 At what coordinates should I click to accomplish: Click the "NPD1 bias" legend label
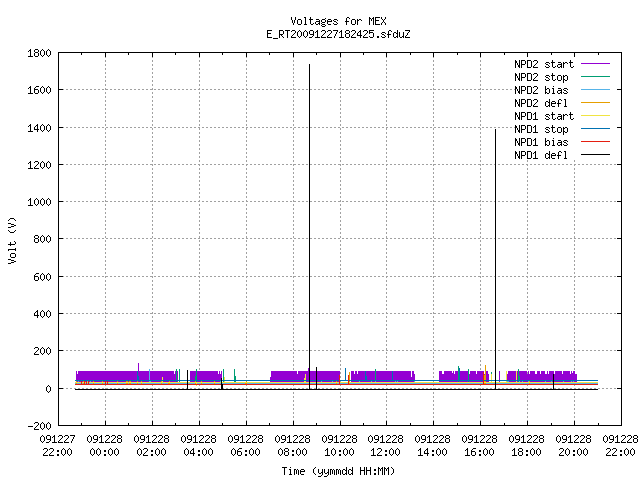click(541, 142)
